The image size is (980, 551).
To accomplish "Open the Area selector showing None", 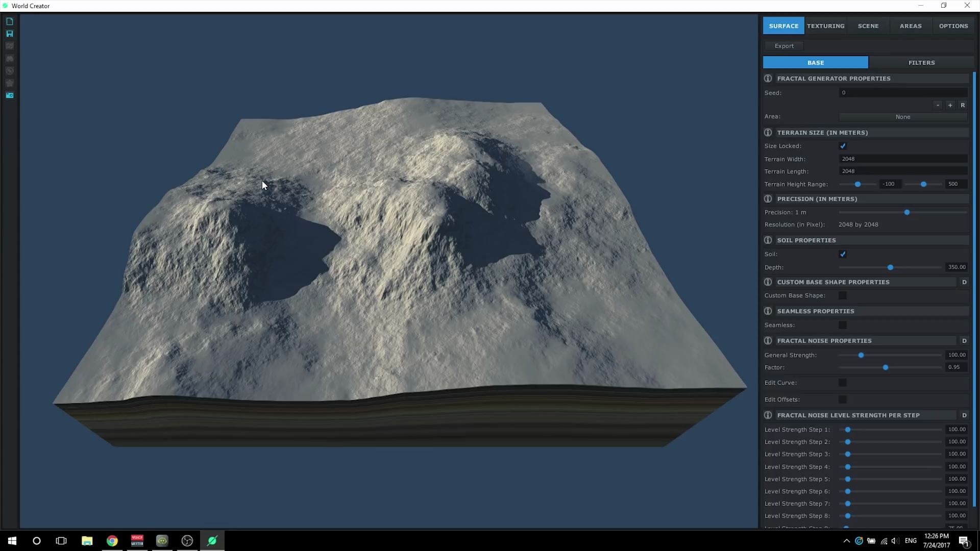I will 902,116.
